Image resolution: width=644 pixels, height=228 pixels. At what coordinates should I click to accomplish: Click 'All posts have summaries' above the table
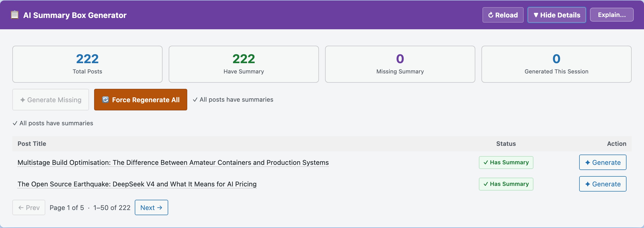click(x=53, y=123)
